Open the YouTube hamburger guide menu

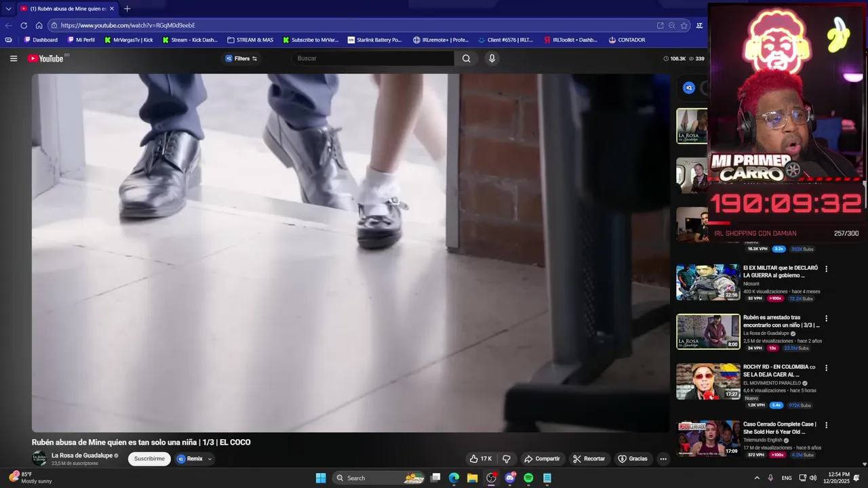coord(14,58)
